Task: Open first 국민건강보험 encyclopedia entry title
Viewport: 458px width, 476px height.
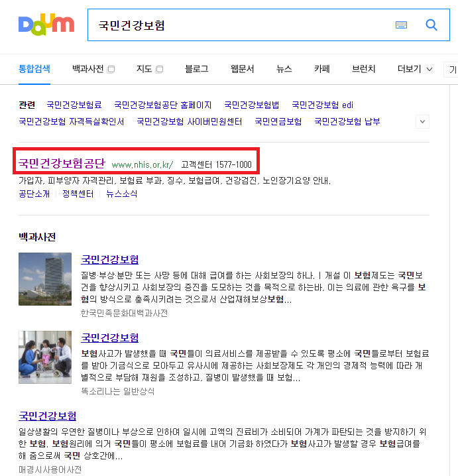Action: tap(110, 259)
